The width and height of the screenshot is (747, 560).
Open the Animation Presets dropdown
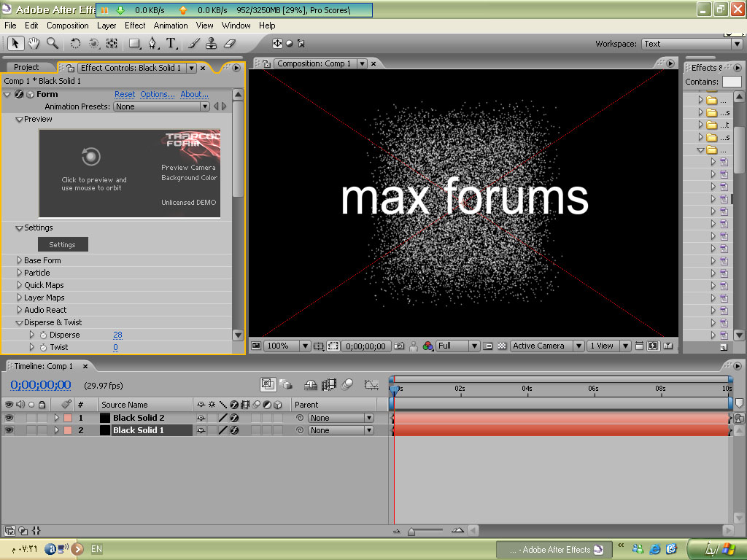161,106
